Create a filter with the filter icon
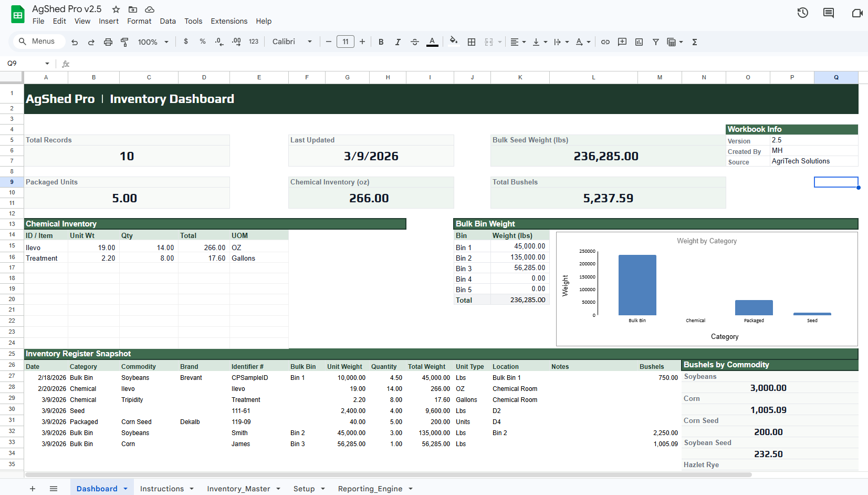 click(x=655, y=42)
